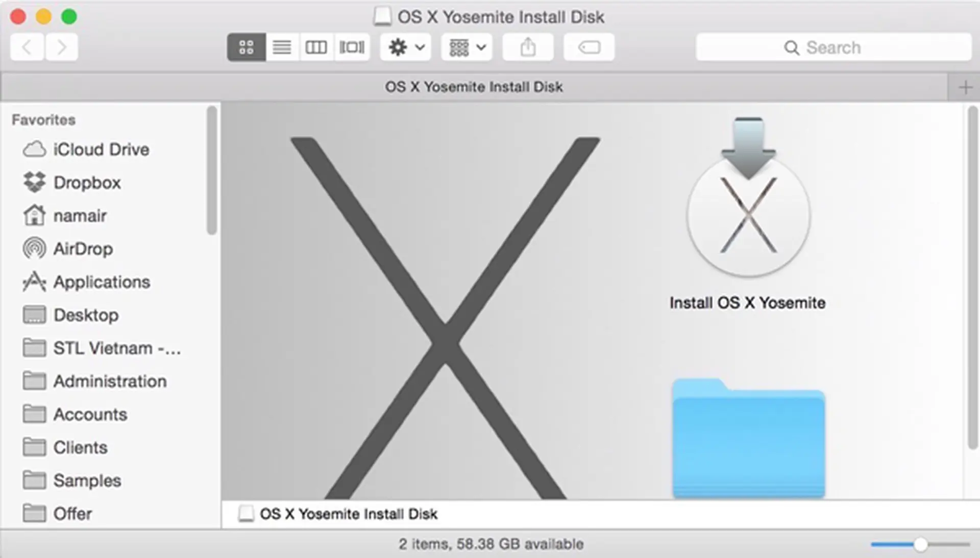Click the green zoom window button
The image size is (980, 558).
[x=69, y=16]
